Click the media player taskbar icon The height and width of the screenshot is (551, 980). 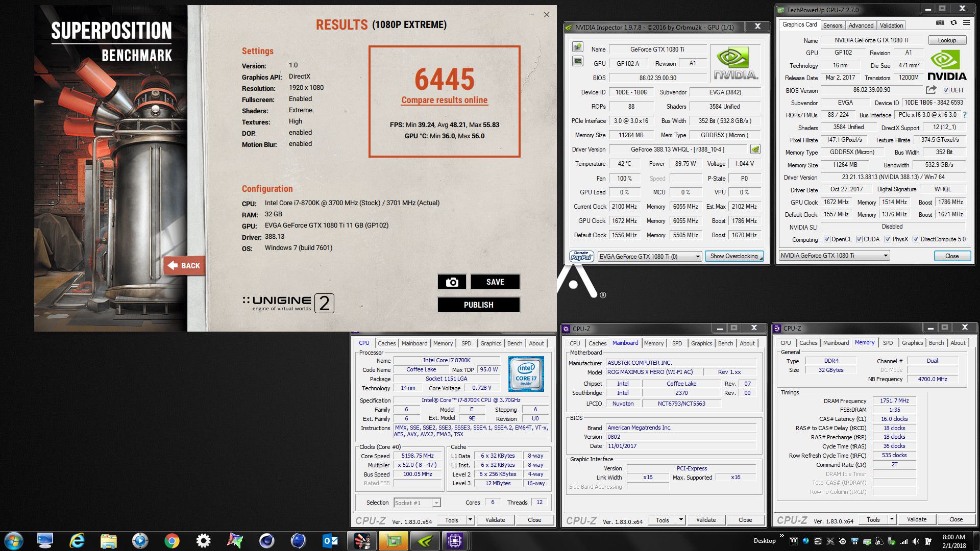pyautogui.click(x=140, y=541)
